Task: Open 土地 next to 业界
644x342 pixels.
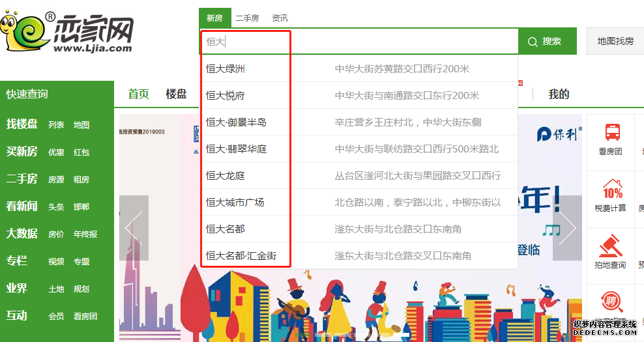Action: (x=56, y=289)
